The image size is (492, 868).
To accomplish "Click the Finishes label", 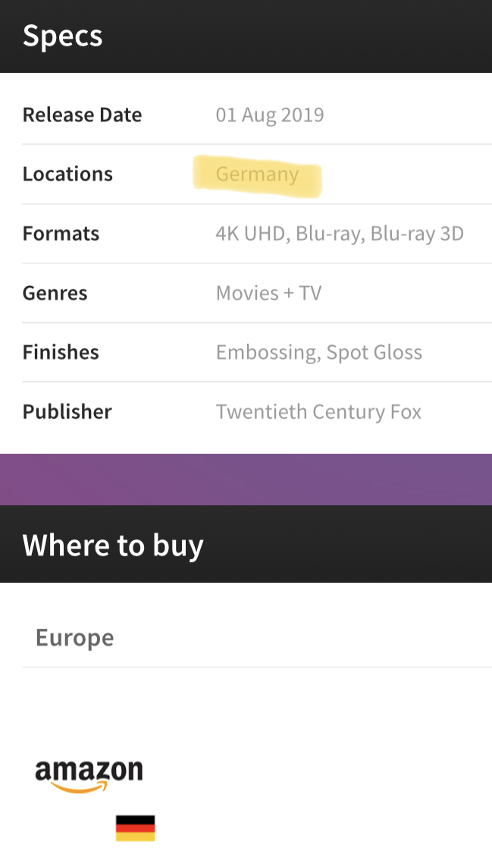I will tap(61, 352).
